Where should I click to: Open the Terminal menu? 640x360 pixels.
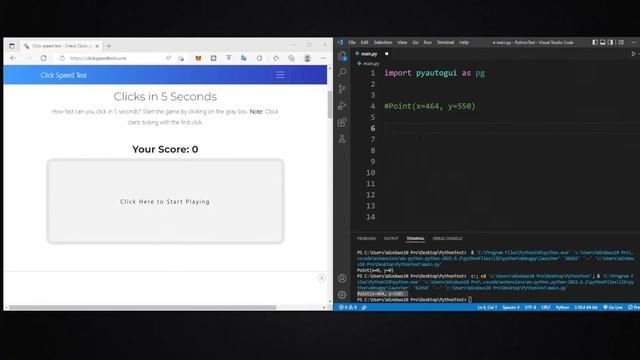pos(445,42)
